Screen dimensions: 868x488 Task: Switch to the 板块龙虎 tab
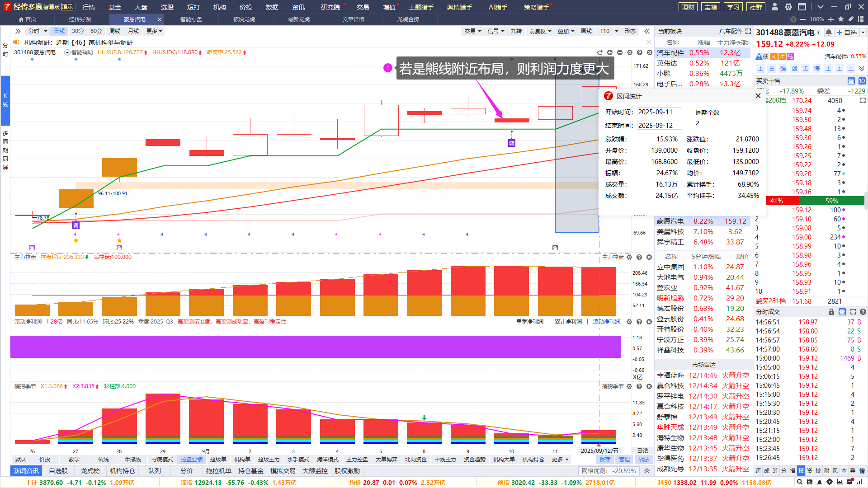244,19
